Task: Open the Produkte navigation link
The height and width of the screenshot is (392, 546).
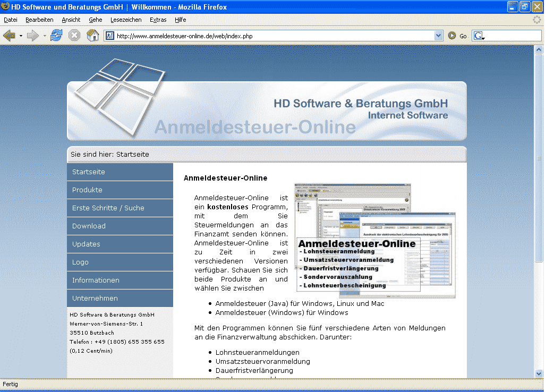Action: click(x=120, y=190)
